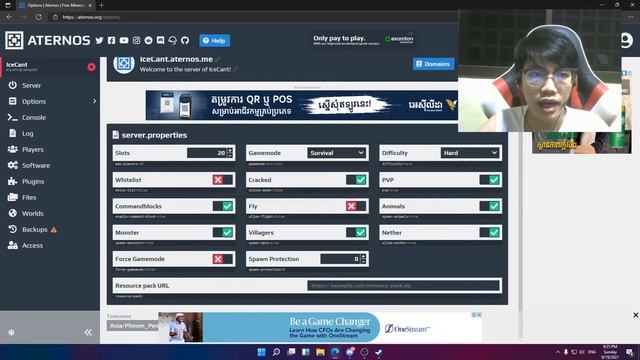Image resolution: width=640 pixels, height=360 pixels.
Task: Open the Windows Start button
Action: [262, 352]
